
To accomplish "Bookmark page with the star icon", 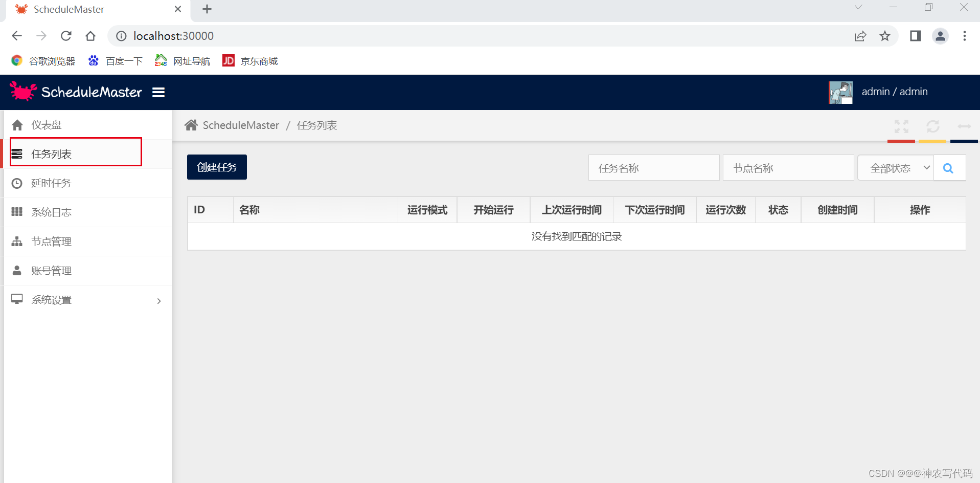I will click(x=885, y=36).
